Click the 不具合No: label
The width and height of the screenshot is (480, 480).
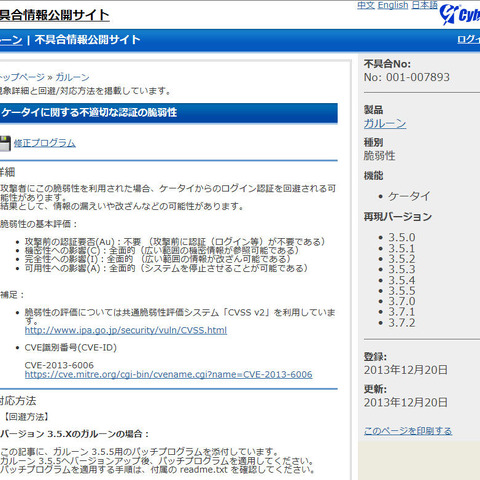(x=387, y=64)
